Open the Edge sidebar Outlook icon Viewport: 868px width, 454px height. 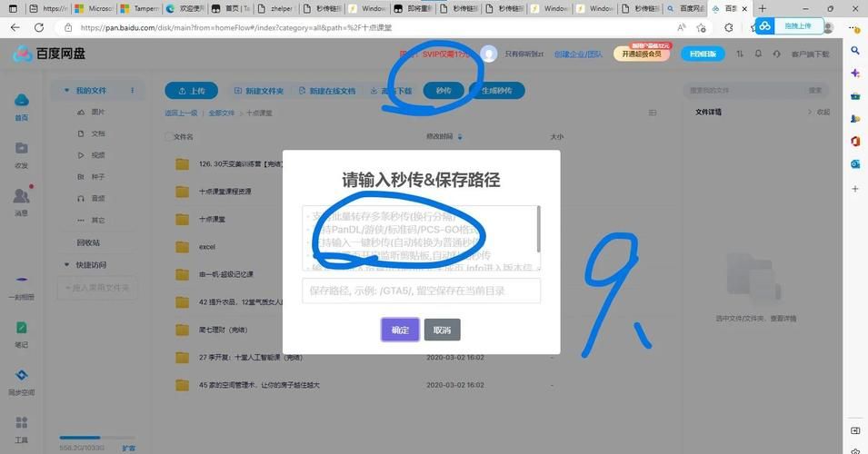[855, 164]
